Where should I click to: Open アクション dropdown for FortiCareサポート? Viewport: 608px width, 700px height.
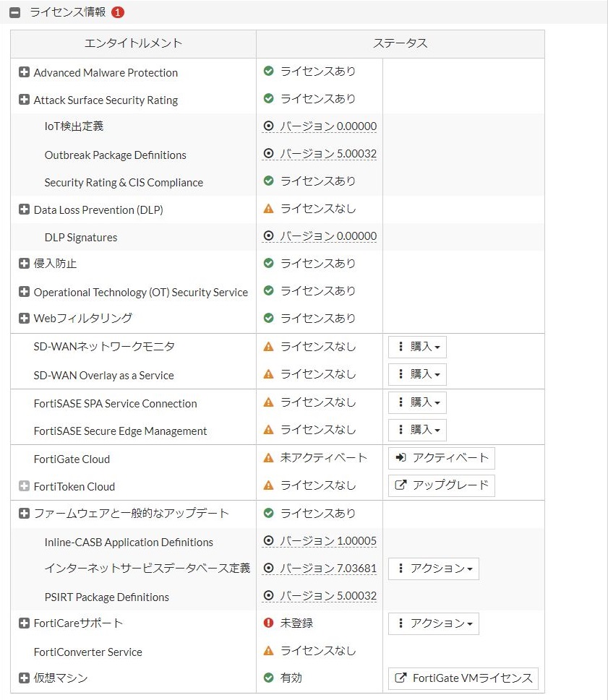(433, 623)
